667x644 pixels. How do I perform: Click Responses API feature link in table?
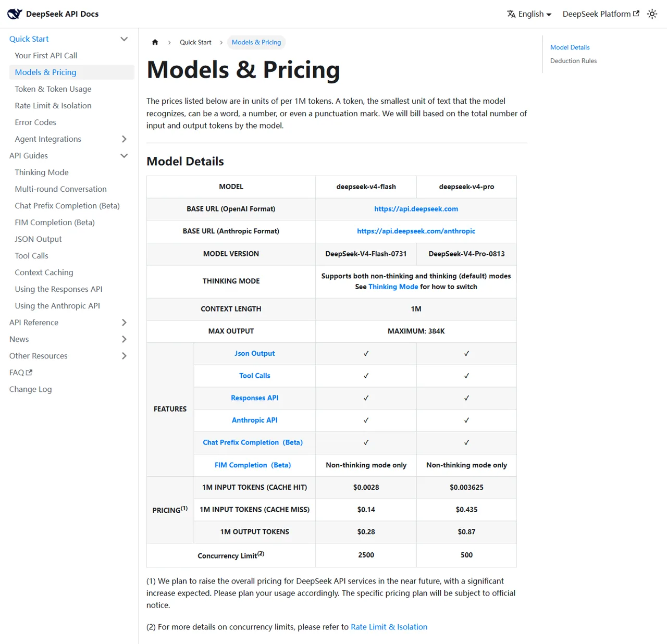click(254, 398)
